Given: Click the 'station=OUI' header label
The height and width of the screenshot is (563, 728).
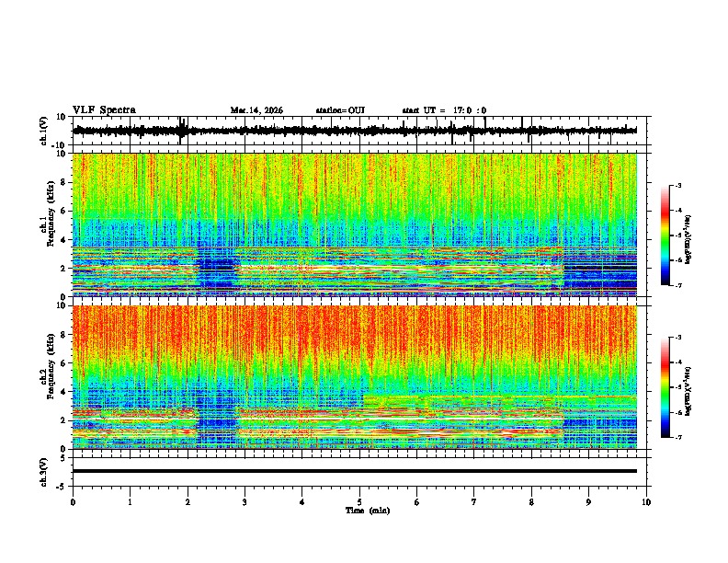Looking at the screenshot, I should coord(340,110).
